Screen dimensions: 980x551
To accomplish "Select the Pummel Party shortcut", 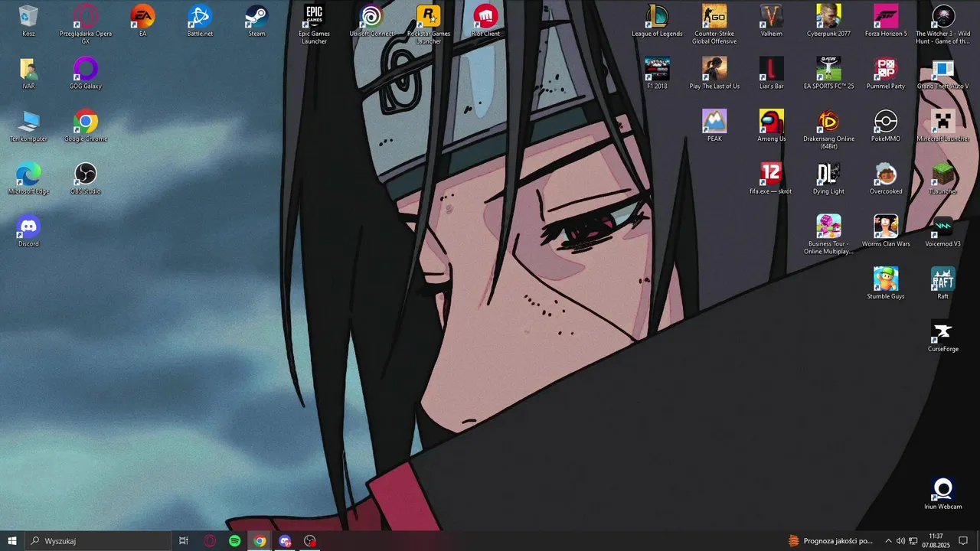I will [x=886, y=73].
